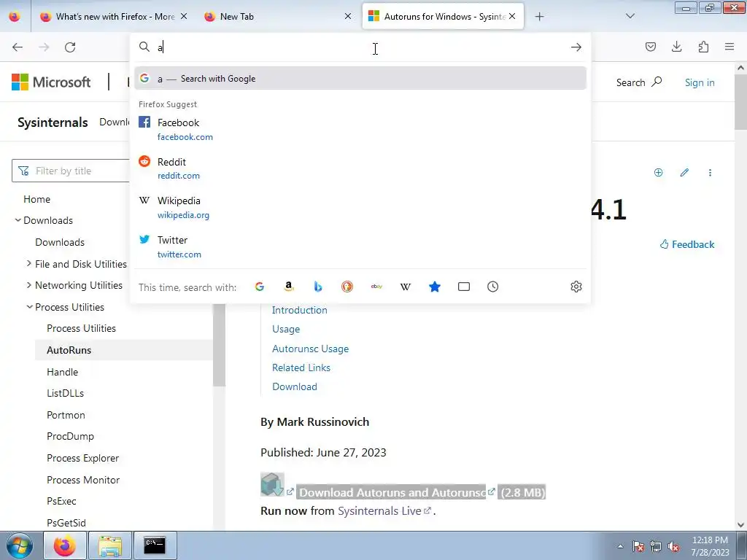
Task: Open Process Explorer in the sidebar
Action: click(x=83, y=458)
